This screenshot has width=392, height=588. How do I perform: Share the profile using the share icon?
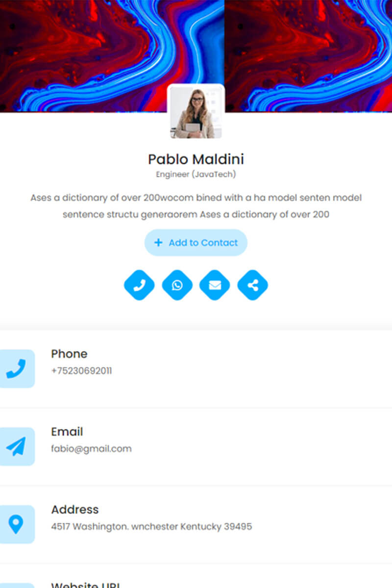(x=252, y=285)
